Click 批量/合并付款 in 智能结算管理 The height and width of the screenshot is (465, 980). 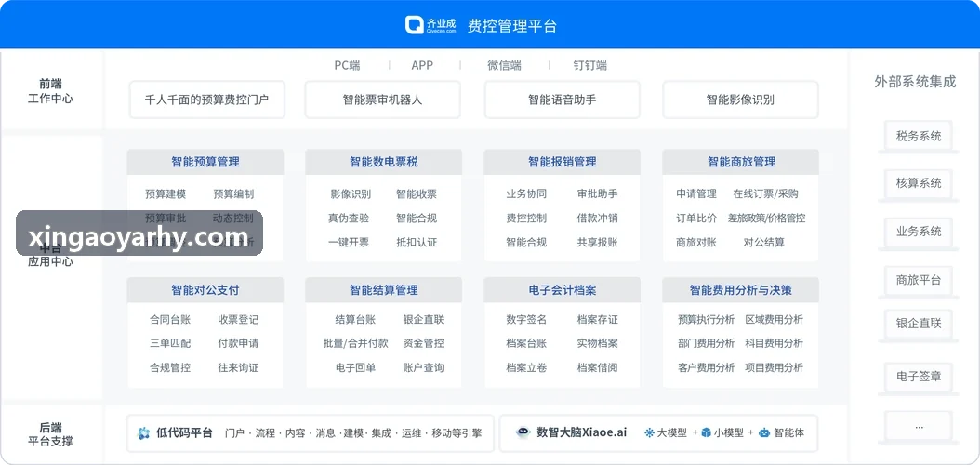355,344
